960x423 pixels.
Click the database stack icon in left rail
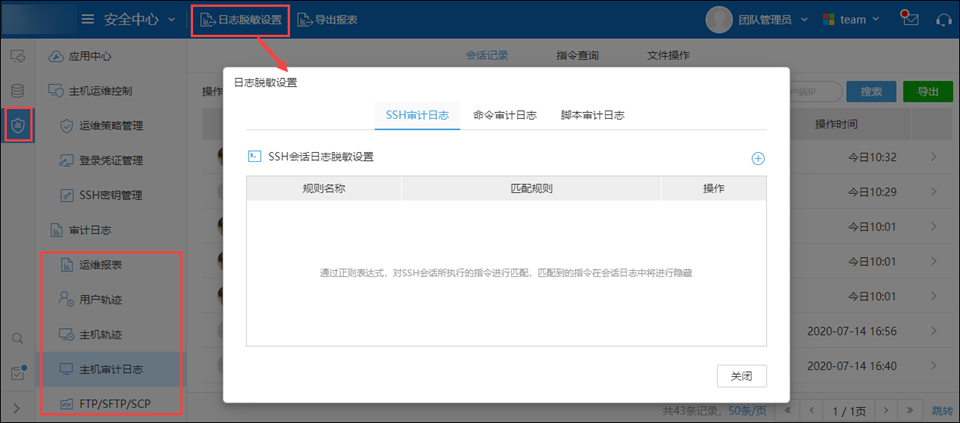[18, 91]
